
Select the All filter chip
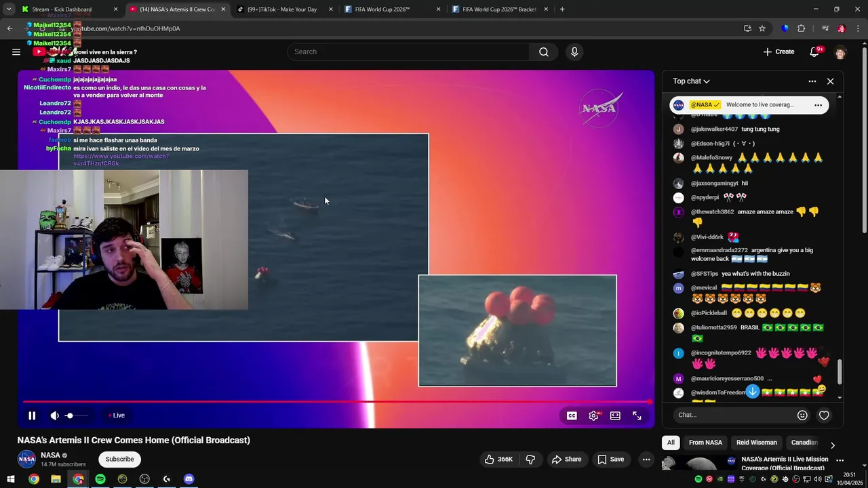coord(671,443)
